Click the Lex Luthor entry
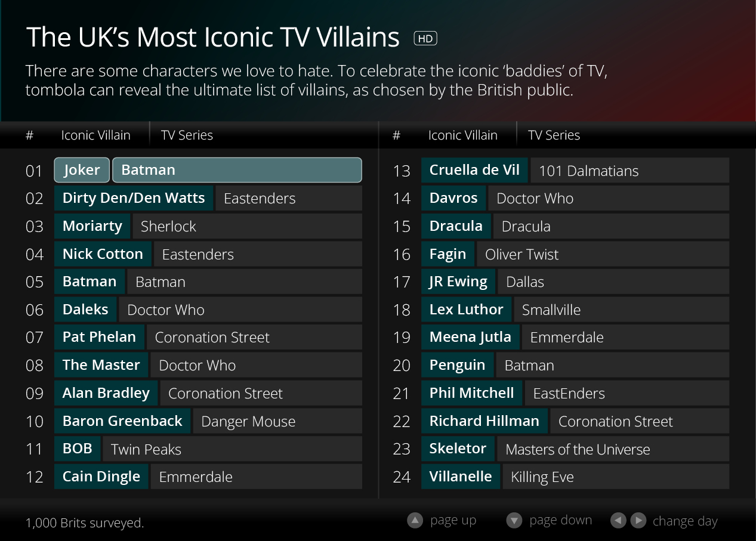 (466, 310)
